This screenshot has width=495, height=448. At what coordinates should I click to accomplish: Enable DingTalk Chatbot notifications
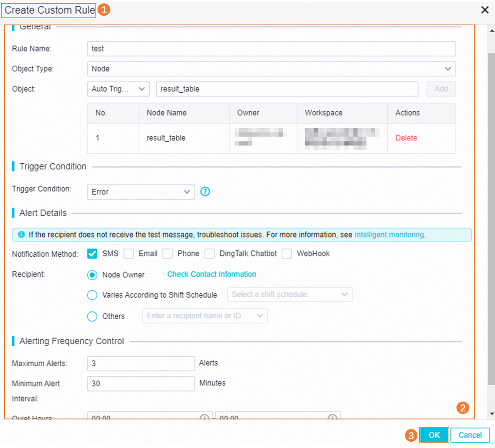coord(209,254)
